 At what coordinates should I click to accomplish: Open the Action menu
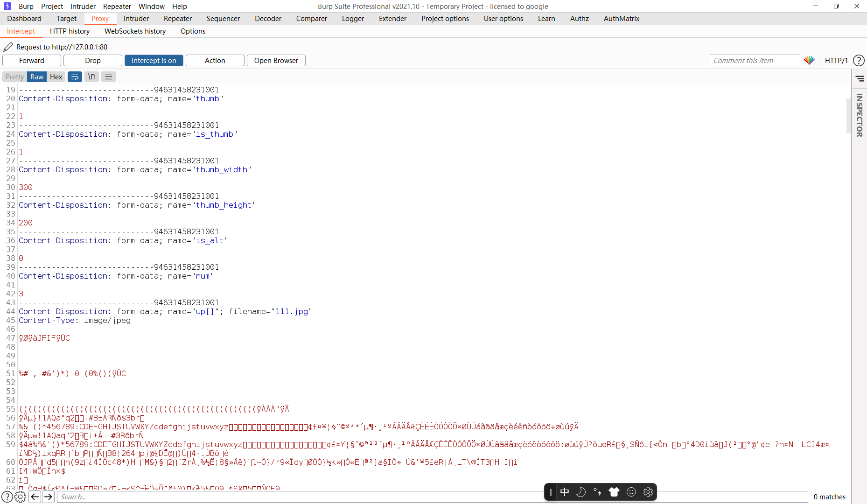(214, 60)
